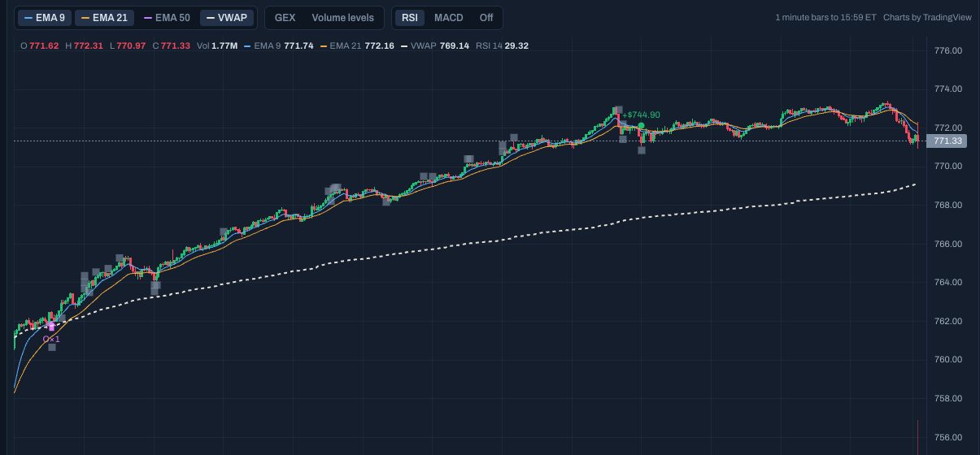Toggle the VWAP overlay

point(227,17)
